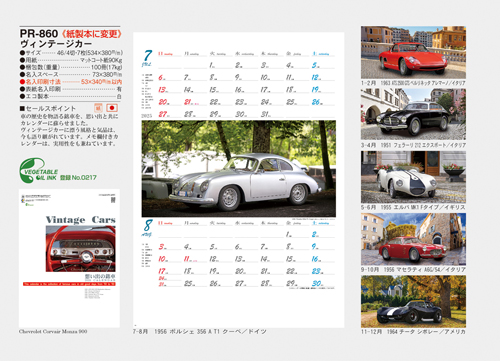Screen dimensions: 500x361
Task: Click the Vegetable Oil Ink logo
Action: [x=39, y=170]
